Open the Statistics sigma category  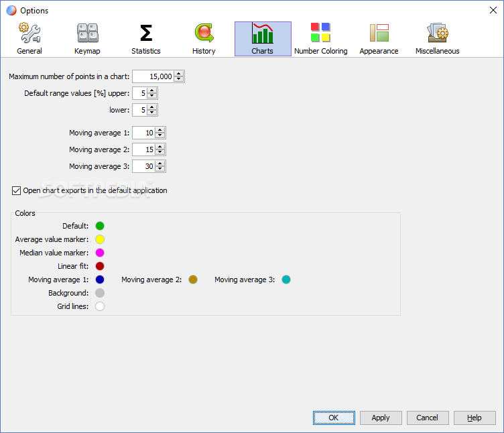[x=145, y=39]
